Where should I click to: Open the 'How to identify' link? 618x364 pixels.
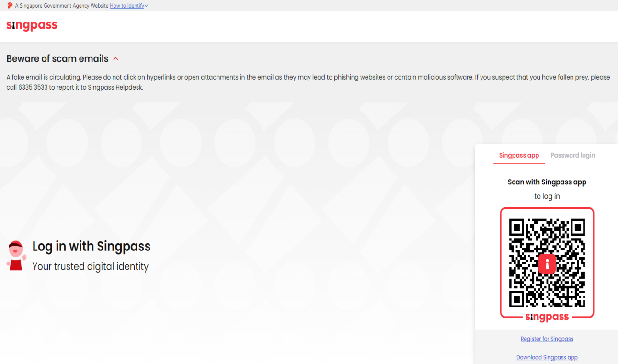[x=127, y=6]
